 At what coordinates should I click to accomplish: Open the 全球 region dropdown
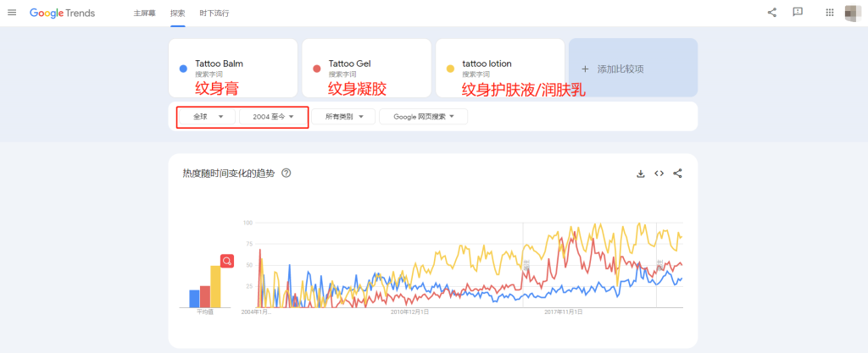coord(208,117)
